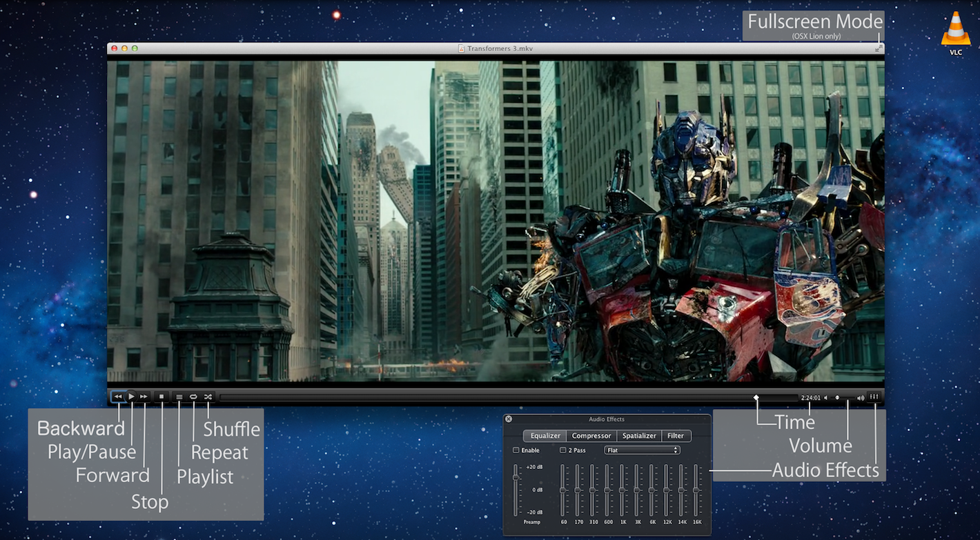Click the loud speaker max-volume icon
980x540 pixels.
coord(860,397)
